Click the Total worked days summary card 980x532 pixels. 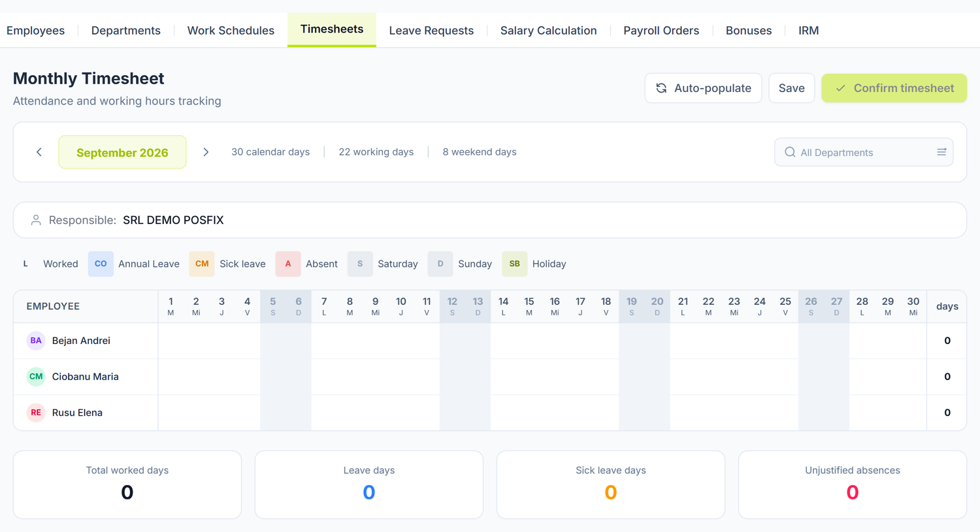(x=127, y=485)
